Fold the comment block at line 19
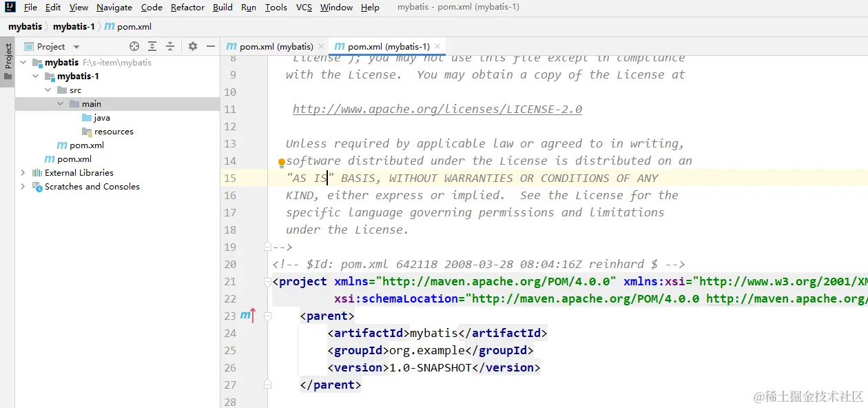 point(267,246)
